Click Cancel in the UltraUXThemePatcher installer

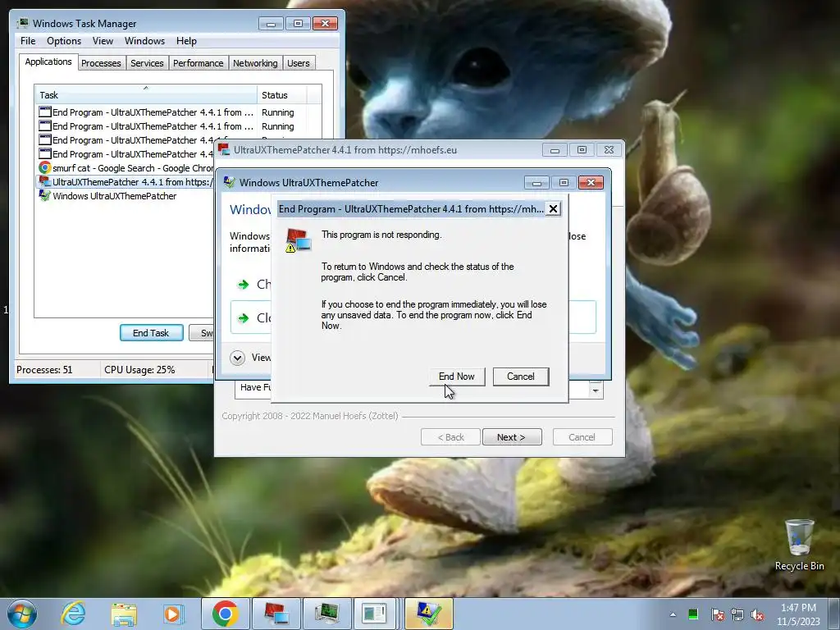(x=582, y=437)
